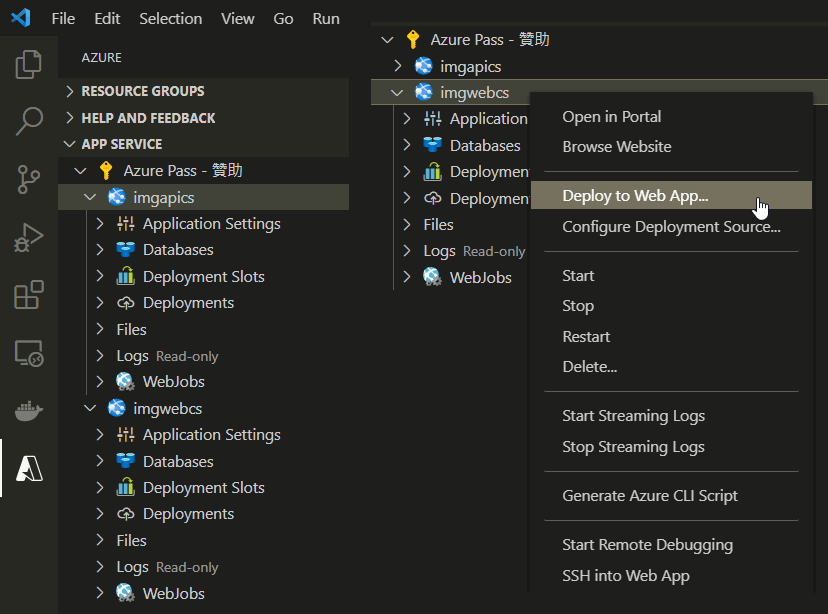Screen dimensions: 828x614
Task: Open the Explorer view in activity bar
Action: pos(29,66)
